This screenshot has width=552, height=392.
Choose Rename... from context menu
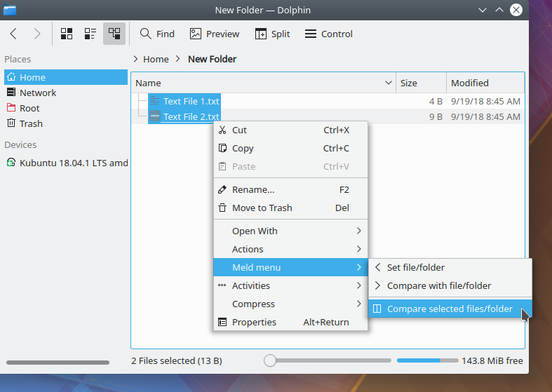tap(290, 189)
